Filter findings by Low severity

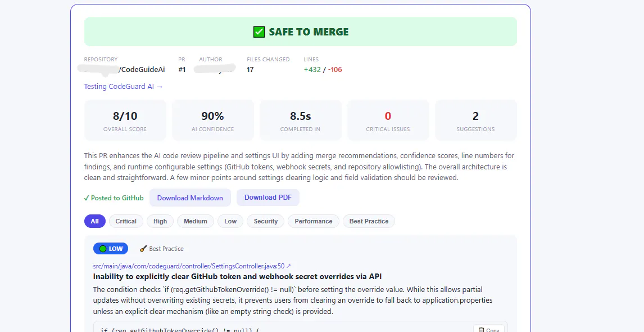tap(230, 221)
